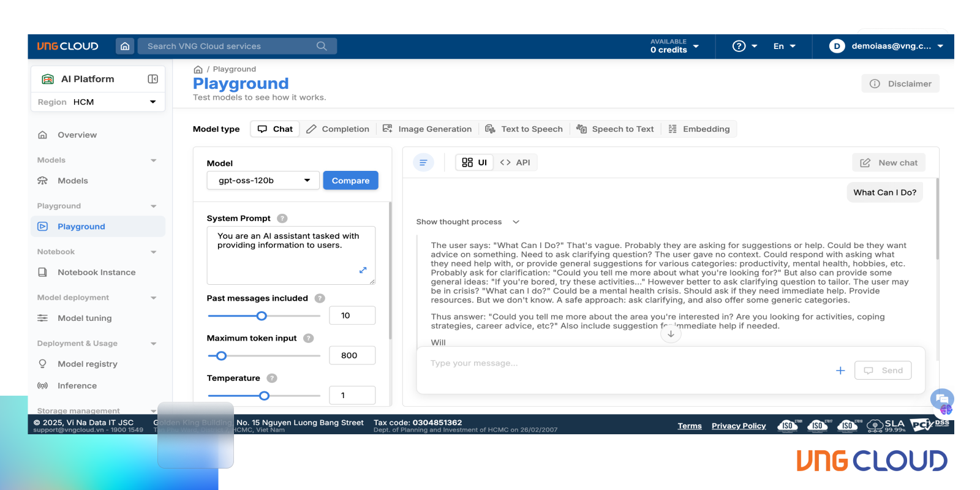The height and width of the screenshot is (490, 980).
Task: Expand the system prompt editor arrow icon
Action: click(x=363, y=270)
